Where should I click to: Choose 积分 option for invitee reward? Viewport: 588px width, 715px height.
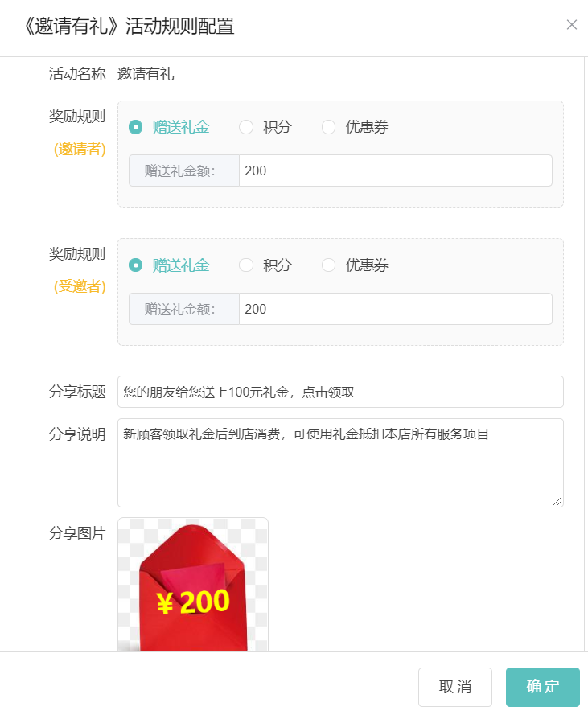click(x=246, y=265)
